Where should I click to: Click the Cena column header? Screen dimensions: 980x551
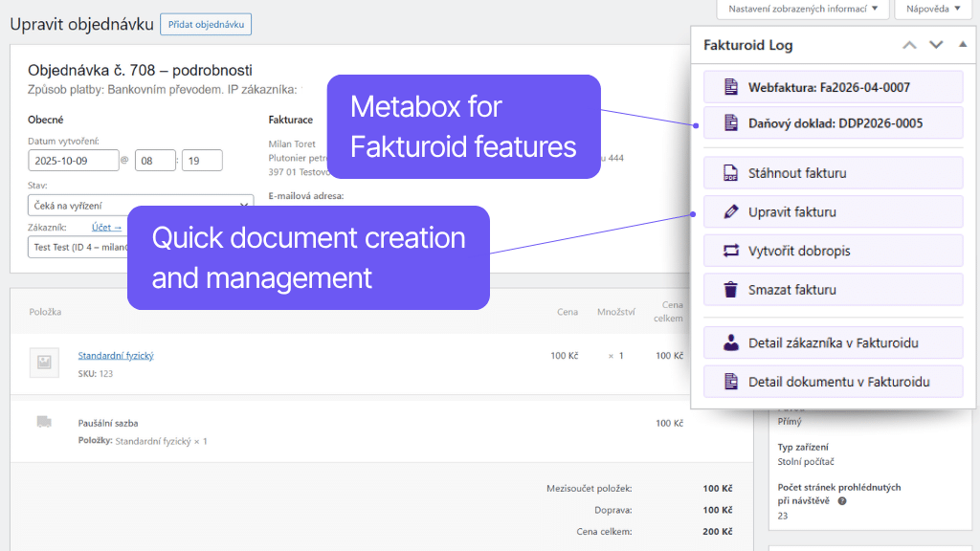(x=568, y=312)
